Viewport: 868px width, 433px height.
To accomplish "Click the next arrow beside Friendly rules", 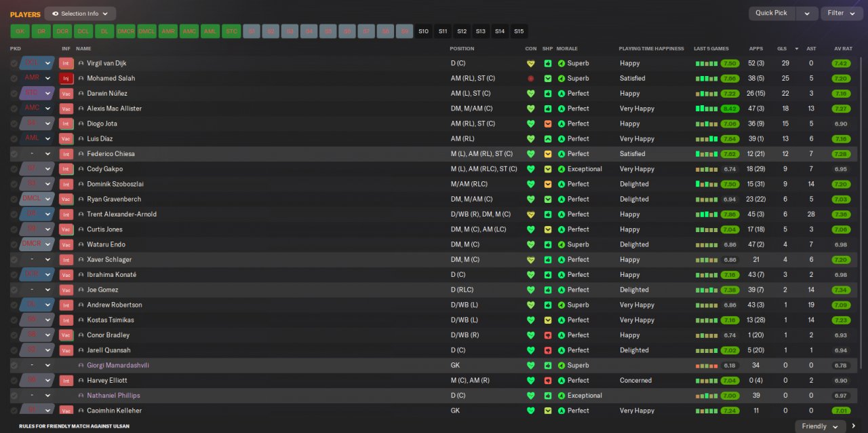I will [x=854, y=426].
